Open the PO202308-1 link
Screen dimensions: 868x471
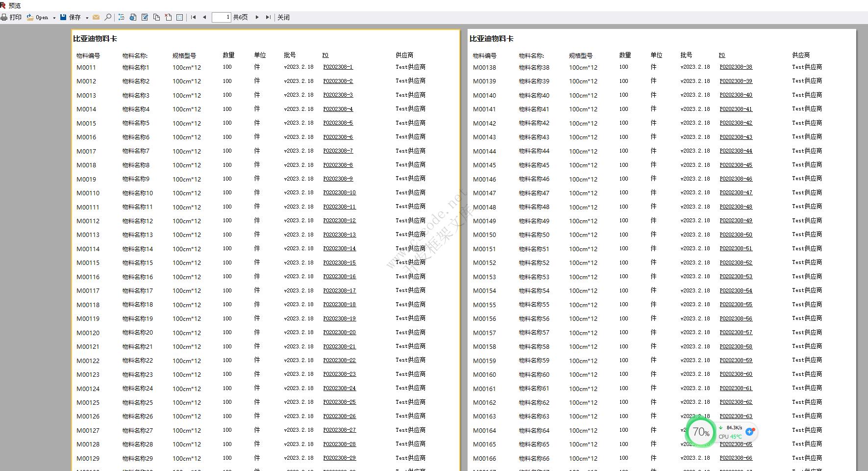(x=338, y=67)
